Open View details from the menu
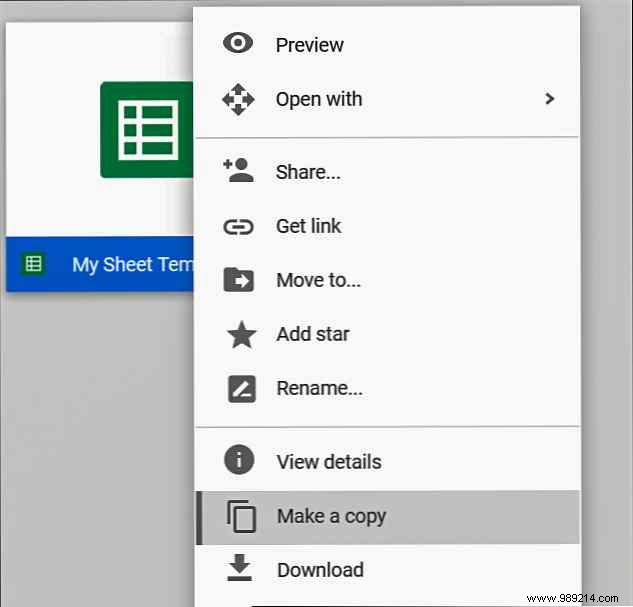This screenshot has height=607, width=633. pyautogui.click(x=387, y=462)
